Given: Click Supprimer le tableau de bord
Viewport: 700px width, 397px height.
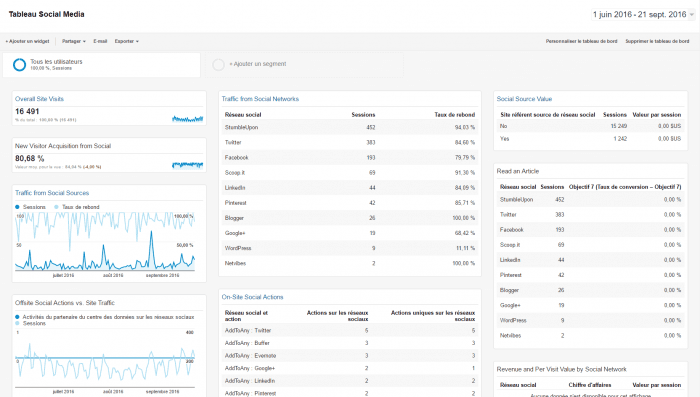Looking at the screenshot, I should click(657, 41).
